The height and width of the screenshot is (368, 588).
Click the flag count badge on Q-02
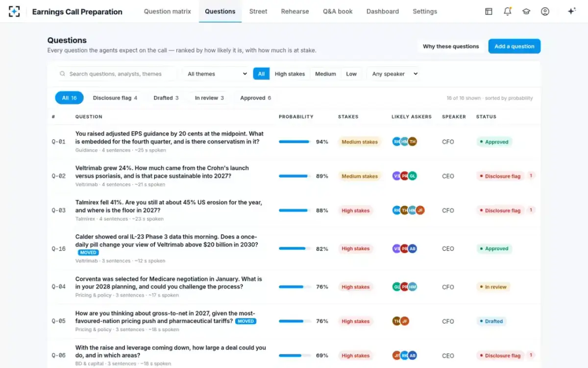click(x=531, y=176)
